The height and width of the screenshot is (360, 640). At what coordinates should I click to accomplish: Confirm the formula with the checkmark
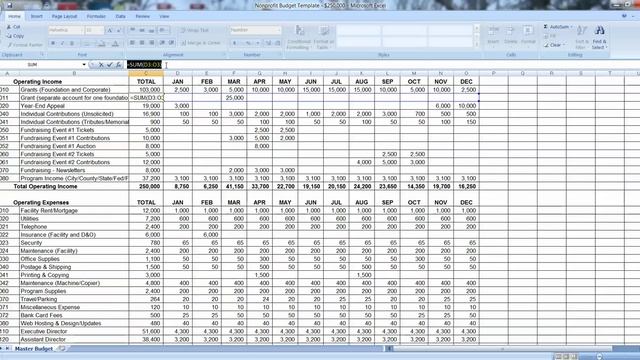109,65
